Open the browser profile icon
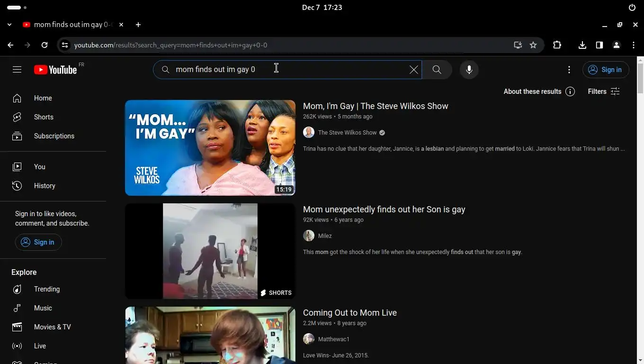Image resolution: width=644 pixels, height=364 pixels. [x=617, y=45]
